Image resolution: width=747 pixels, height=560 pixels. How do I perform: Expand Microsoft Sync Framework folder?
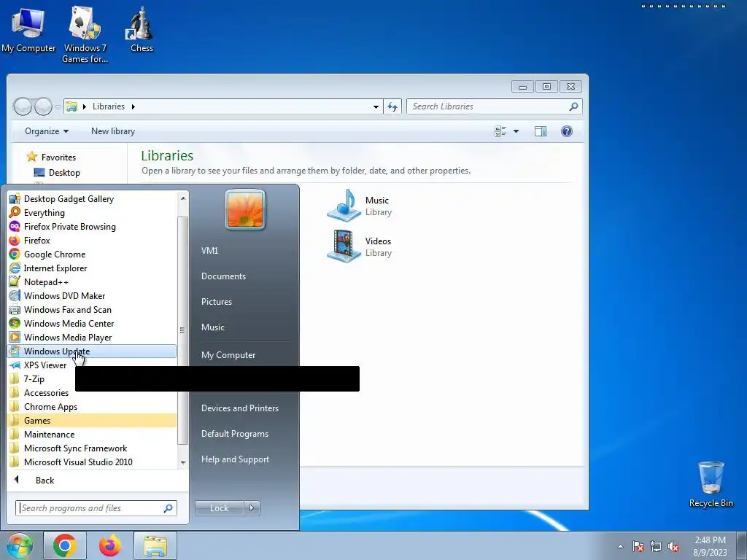click(91, 448)
